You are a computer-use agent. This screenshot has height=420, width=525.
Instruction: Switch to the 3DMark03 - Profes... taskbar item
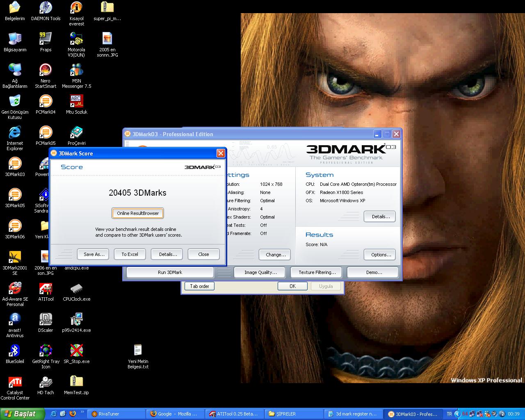(x=413, y=414)
